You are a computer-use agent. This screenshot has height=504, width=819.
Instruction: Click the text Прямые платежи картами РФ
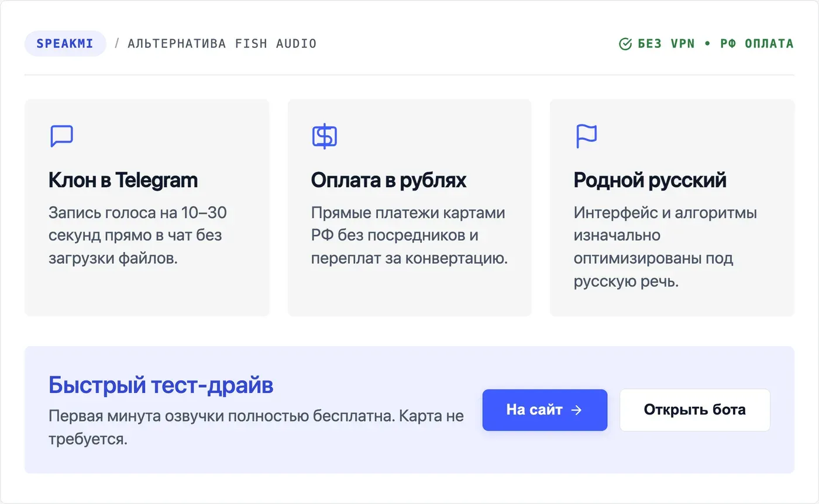[408, 224]
